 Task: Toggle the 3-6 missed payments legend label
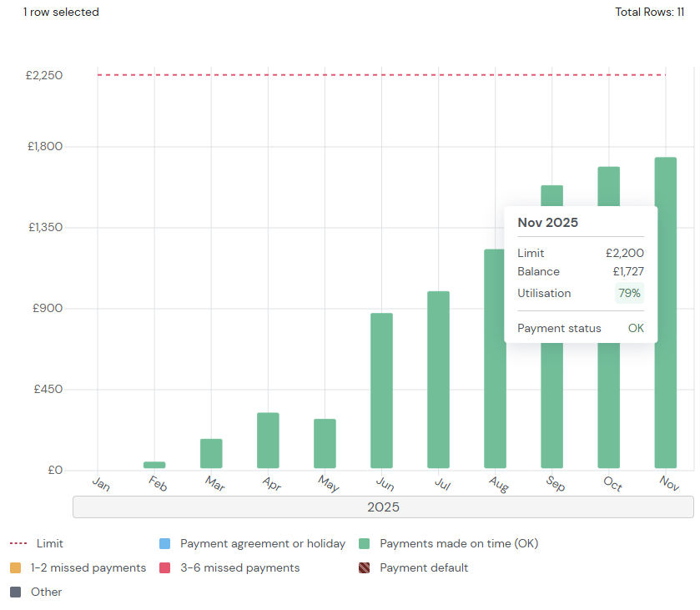(x=239, y=568)
